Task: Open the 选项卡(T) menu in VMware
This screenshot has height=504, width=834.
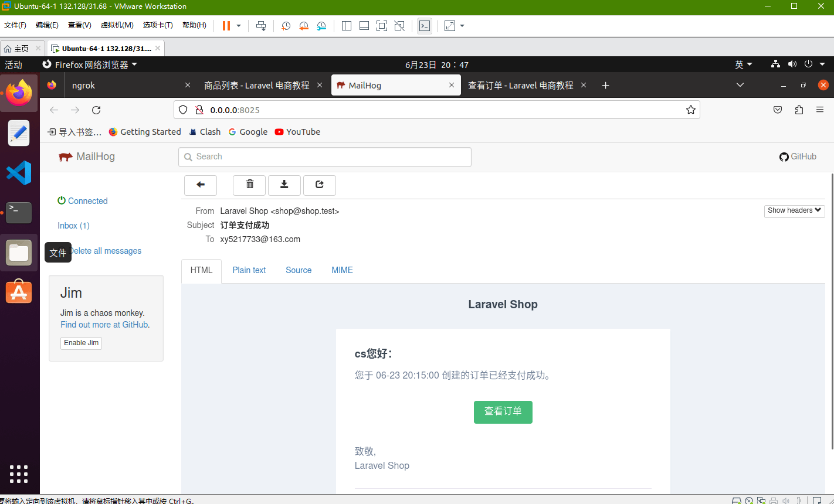Action: point(158,25)
